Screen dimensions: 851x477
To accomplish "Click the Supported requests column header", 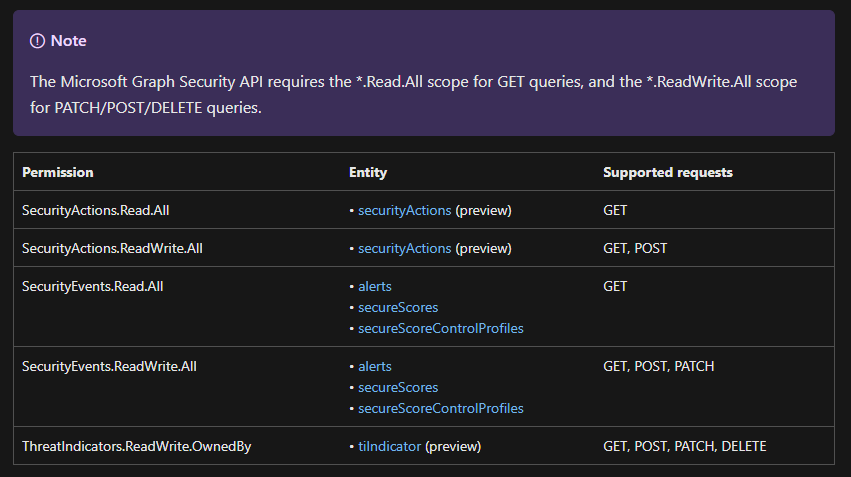I will pos(668,173).
